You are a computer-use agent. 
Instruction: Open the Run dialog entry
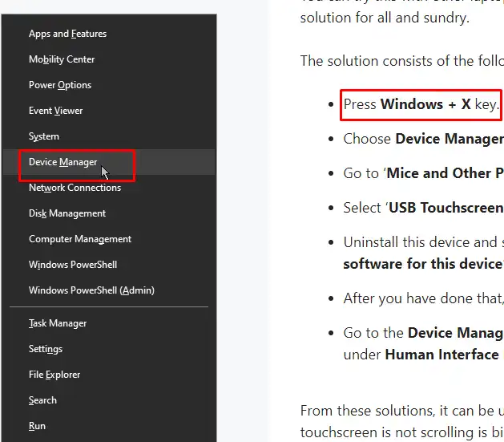[x=37, y=426]
